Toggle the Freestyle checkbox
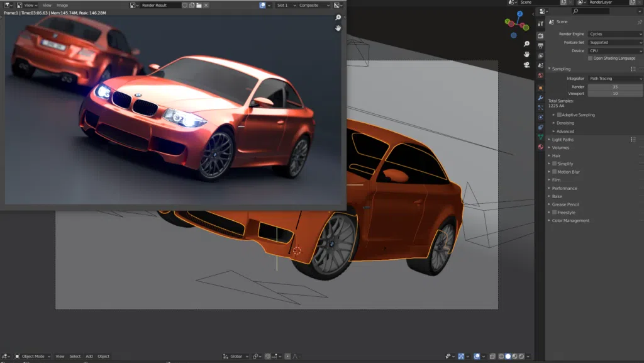644x363 pixels. [554, 213]
